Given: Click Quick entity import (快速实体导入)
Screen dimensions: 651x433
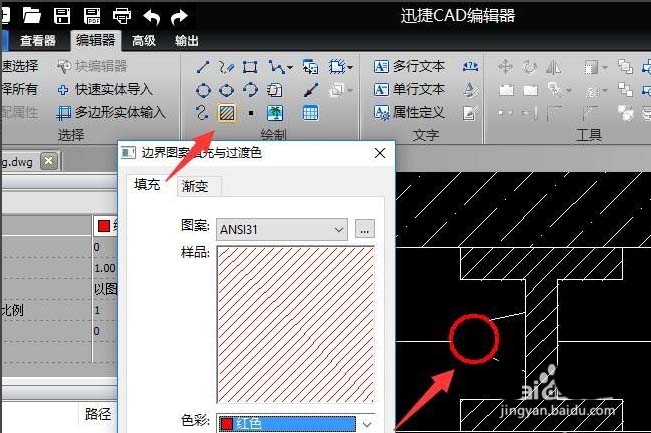Looking at the screenshot, I should coord(105,89).
